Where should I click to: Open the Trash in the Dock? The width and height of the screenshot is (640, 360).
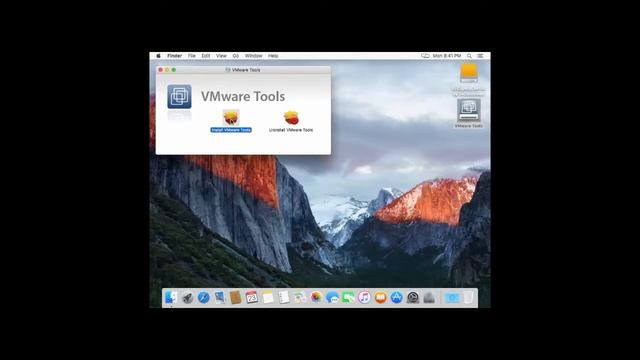click(x=469, y=298)
